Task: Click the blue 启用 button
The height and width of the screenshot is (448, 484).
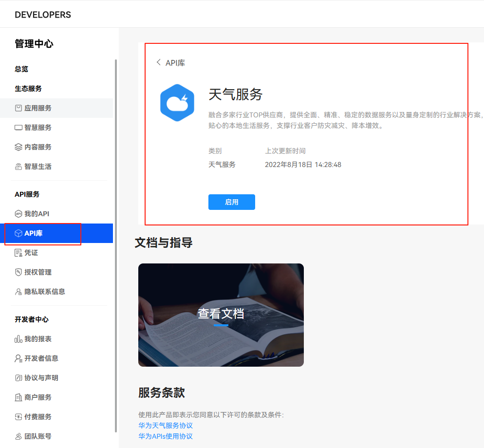Action: (x=231, y=202)
